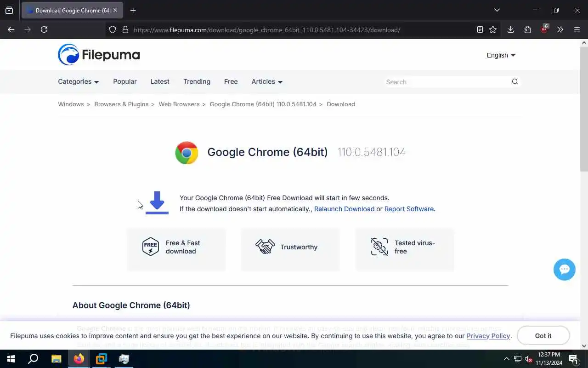Click the Free & Fast download badge icon
This screenshot has width=588, height=368.
[151, 247]
